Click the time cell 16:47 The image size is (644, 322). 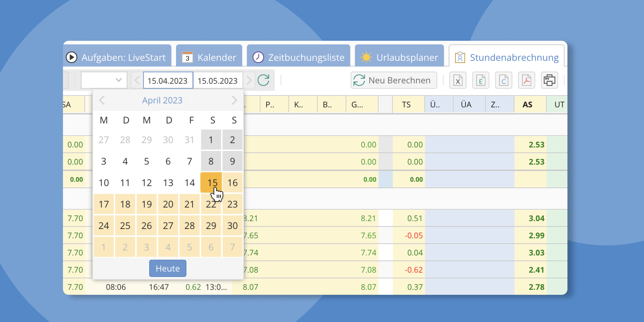(x=159, y=287)
